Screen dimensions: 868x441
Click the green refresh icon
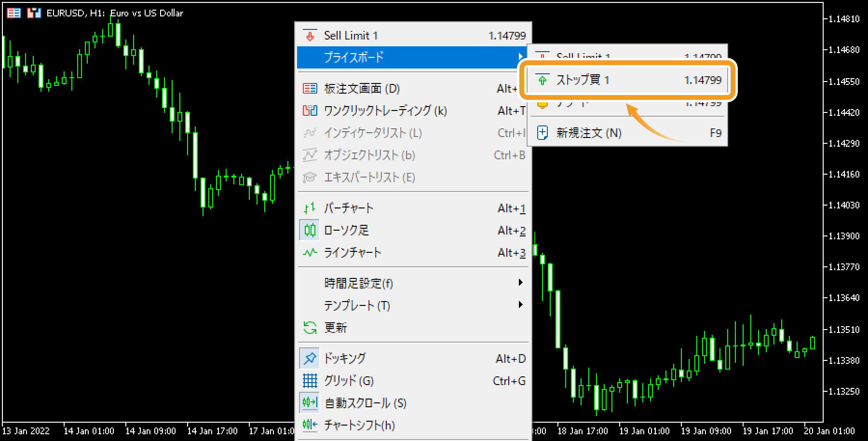click(310, 328)
